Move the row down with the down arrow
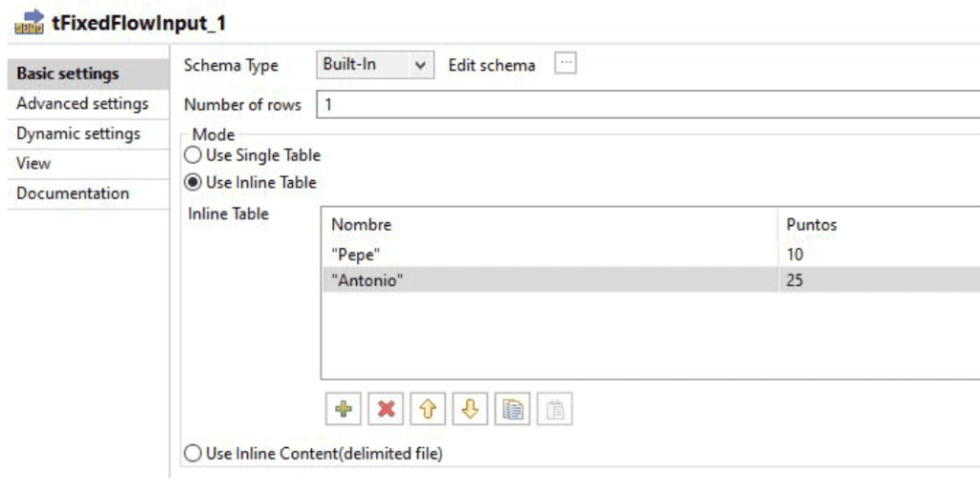The image size is (980, 492). 470,410
